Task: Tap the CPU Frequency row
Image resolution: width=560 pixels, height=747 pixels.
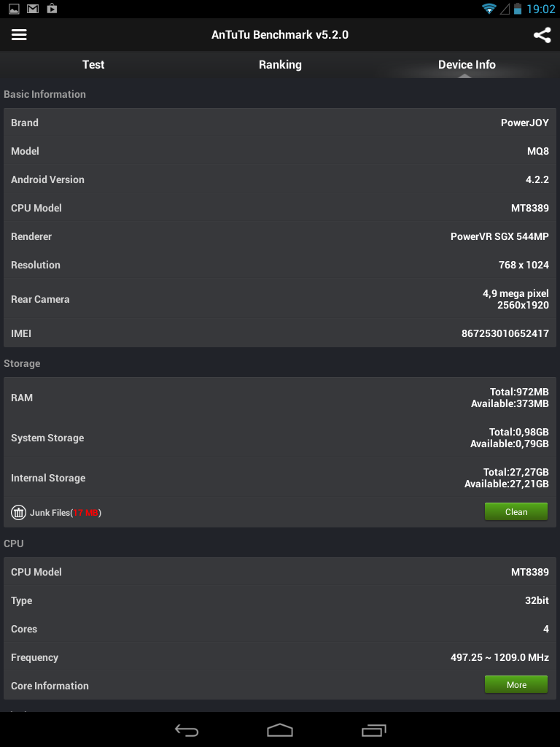Action: click(280, 657)
